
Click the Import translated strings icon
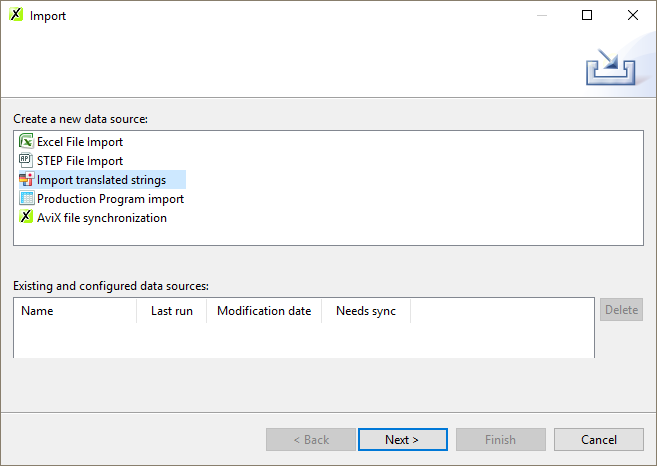point(27,180)
